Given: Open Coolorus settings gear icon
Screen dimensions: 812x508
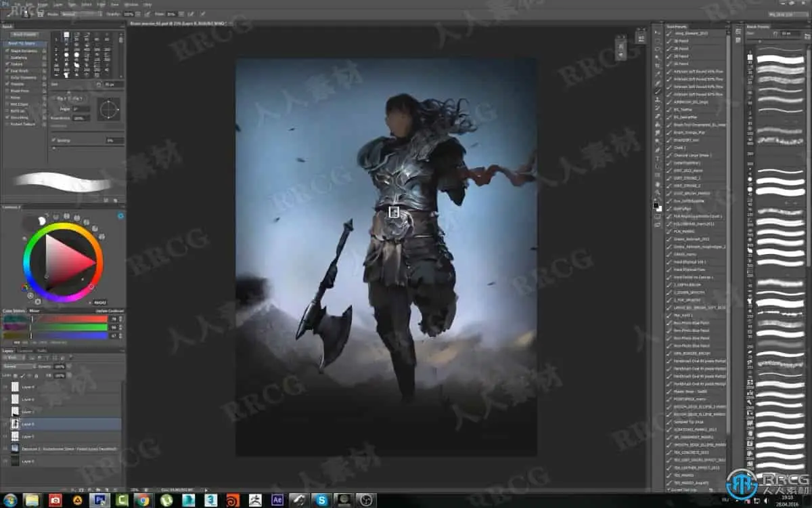Looking at the screenshot, I should click(120, 216).
